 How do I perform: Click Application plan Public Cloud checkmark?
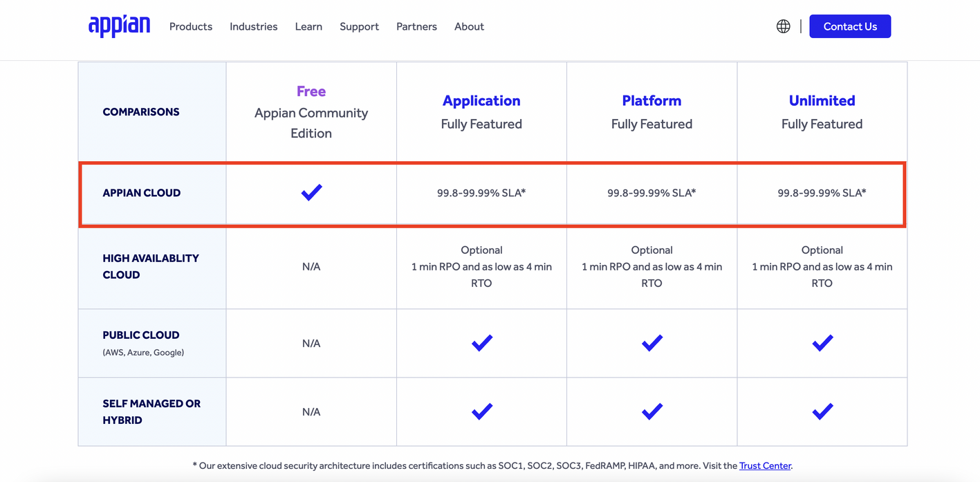tap(481, 343)
